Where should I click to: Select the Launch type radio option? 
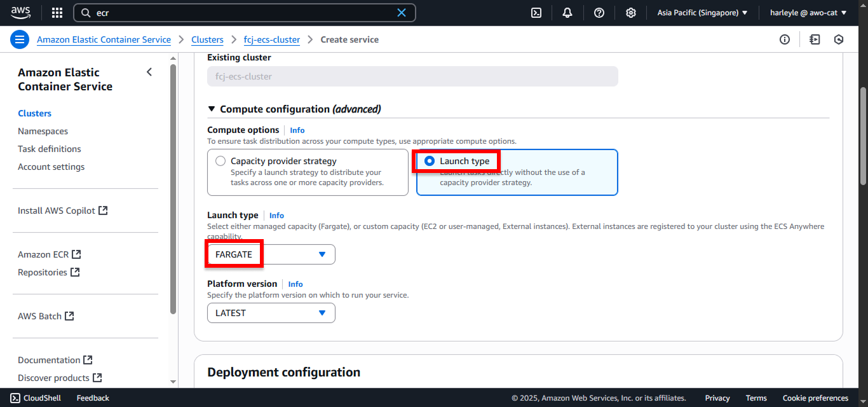[430, 161]
